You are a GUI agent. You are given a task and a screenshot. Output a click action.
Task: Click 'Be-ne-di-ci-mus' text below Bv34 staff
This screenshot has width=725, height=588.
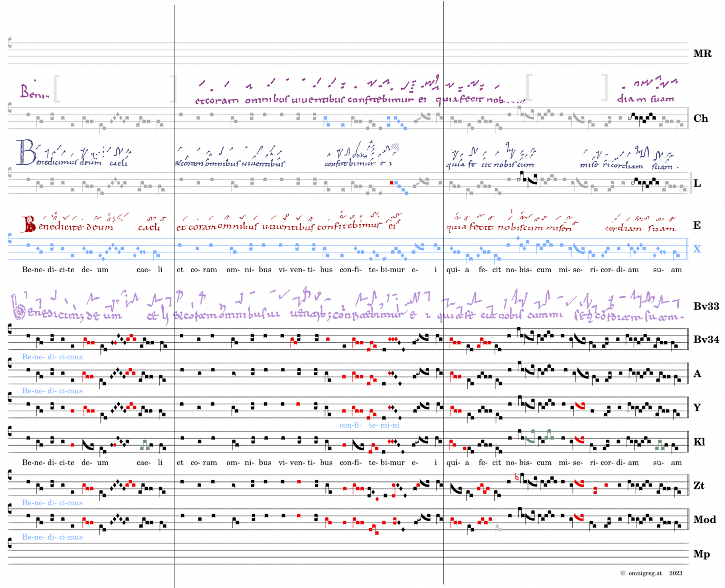tap(52, 357)
